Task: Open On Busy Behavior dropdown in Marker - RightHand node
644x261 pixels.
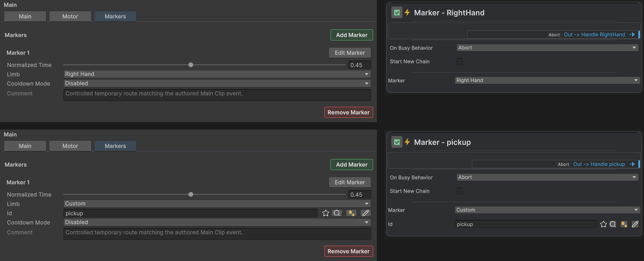Action: pyautogui.click(x=547, y=48)
